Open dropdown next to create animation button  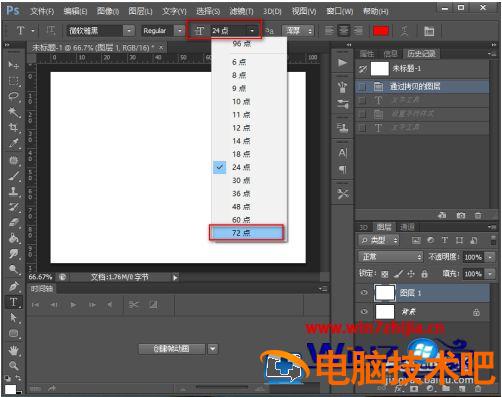pos(213,349)
